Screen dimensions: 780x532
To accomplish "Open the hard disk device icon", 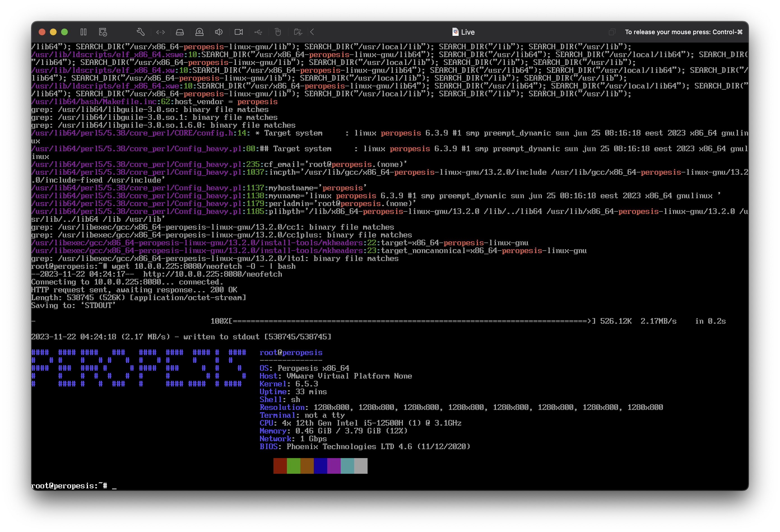I will [180, 32].
